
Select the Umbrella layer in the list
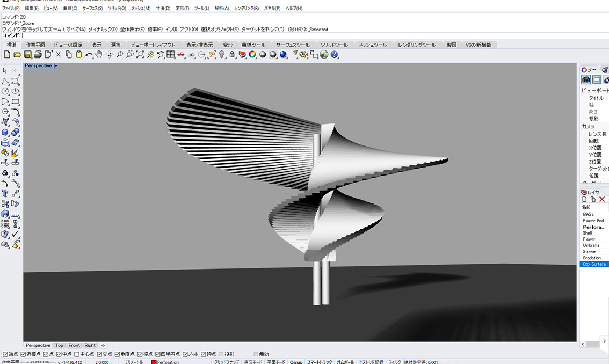pyautogui.click(x=591, y=245)
